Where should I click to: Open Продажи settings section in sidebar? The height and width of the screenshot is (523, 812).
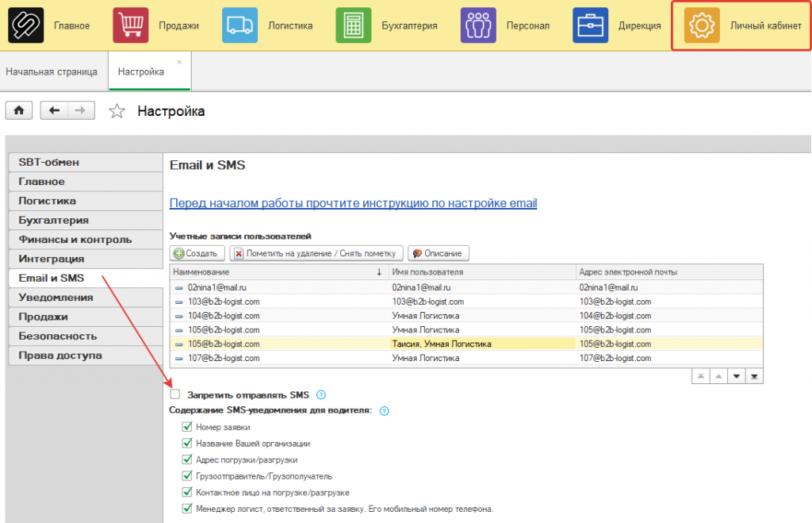(x=86, y=317)
